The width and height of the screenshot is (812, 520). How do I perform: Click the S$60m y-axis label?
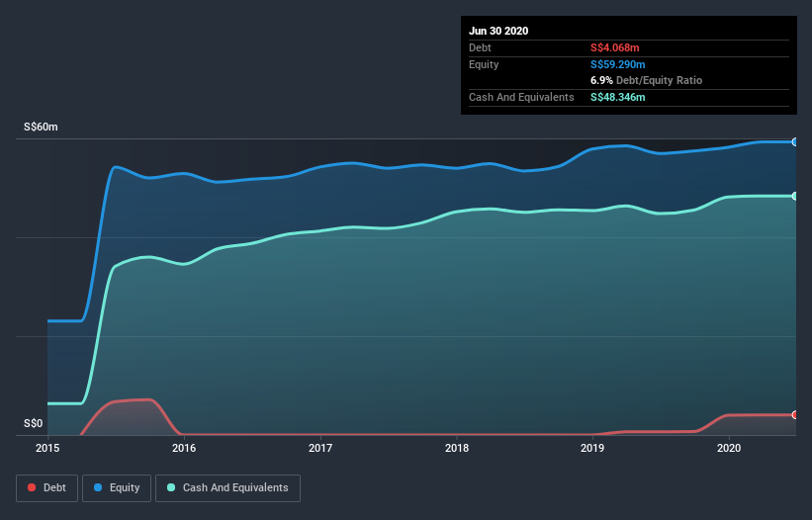coord(41,127)
